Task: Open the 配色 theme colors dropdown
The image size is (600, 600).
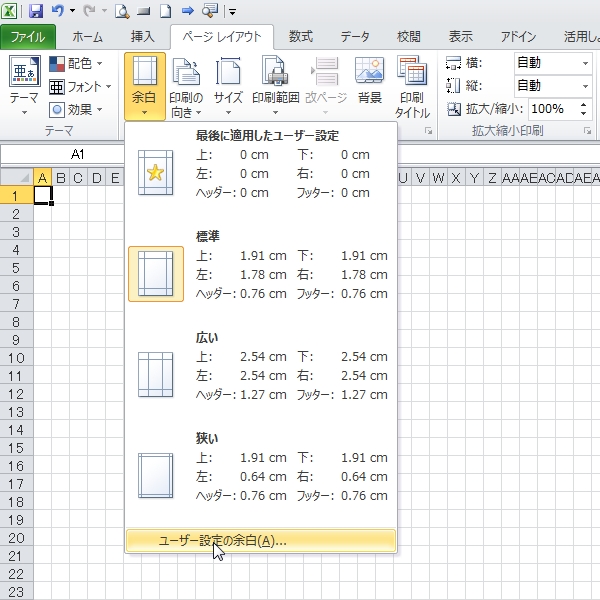Action: tap(76, 64)
